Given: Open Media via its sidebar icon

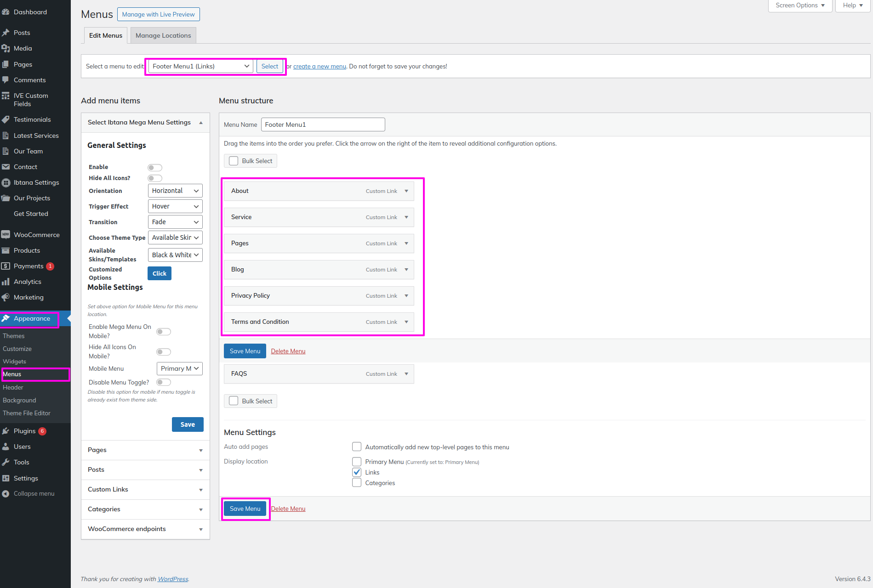Looking at the screenshot, I should 6,49.
